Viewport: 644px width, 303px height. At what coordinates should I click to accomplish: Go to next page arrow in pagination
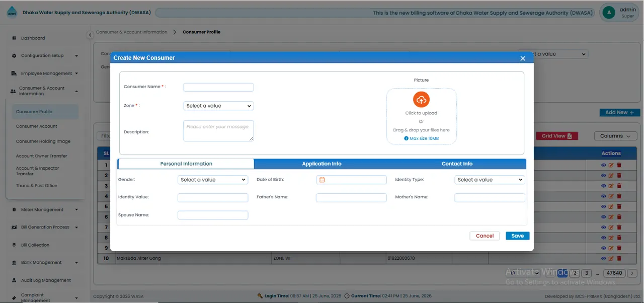[632, 273]
